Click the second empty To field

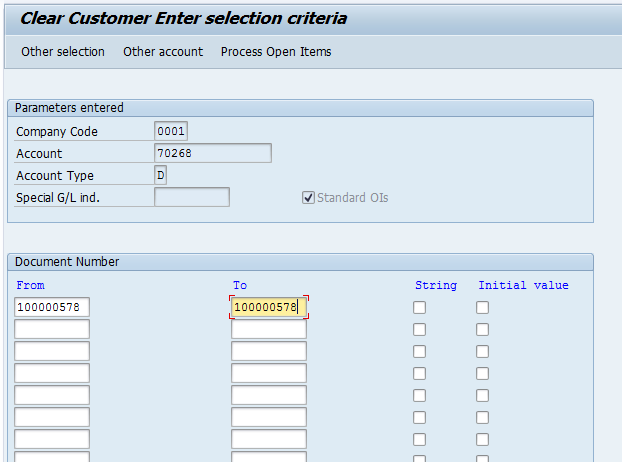pos(269,329)
